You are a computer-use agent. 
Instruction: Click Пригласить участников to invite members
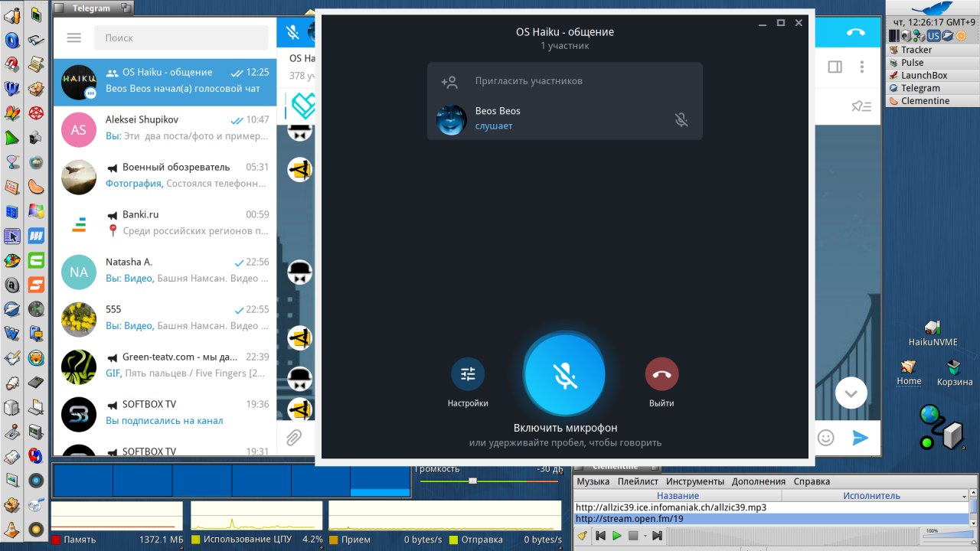tap(565, 81)
